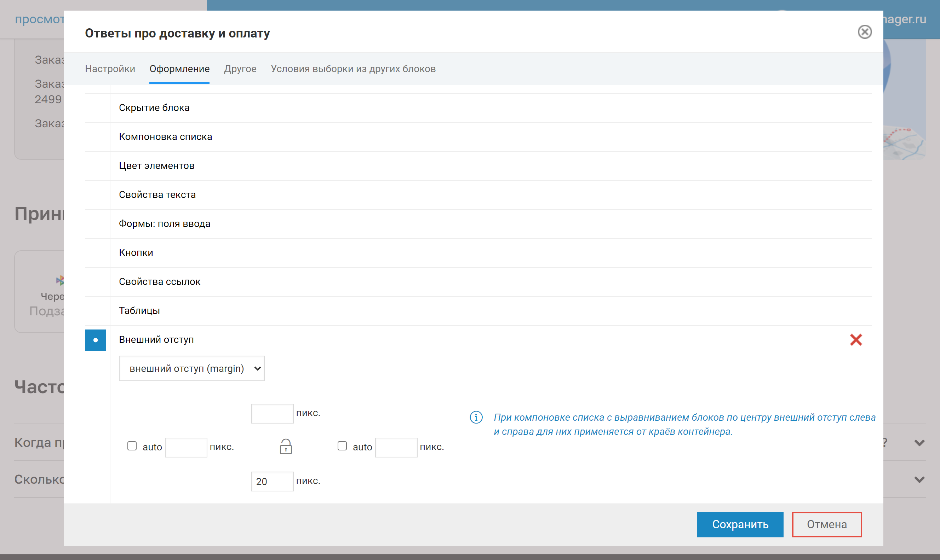This screenshot has width=940, height=560.
Task: Open the внешний отступ (margin) dropdown
Action: [x=191, y=368]
